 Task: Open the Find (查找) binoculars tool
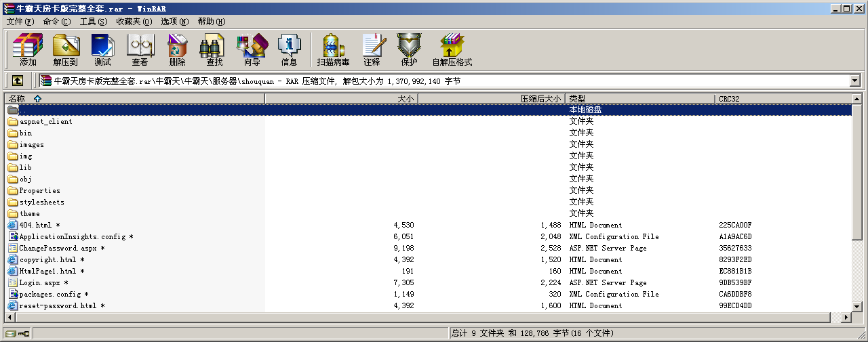tap(214, 49)
